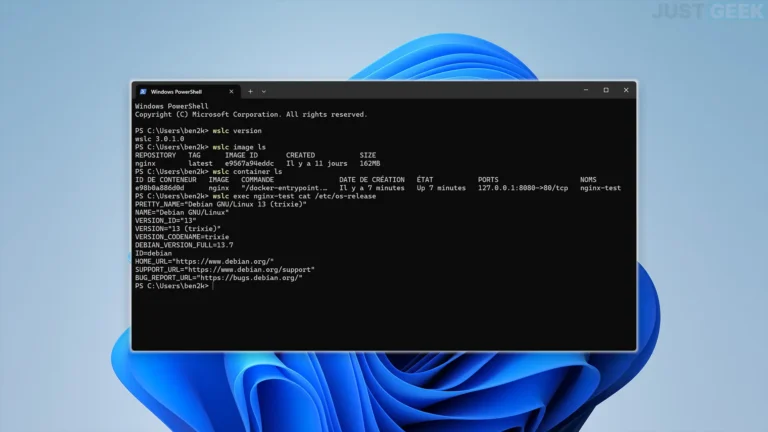Click the NOMS column header
Screen dimensions: 768x432
point(588,180)
